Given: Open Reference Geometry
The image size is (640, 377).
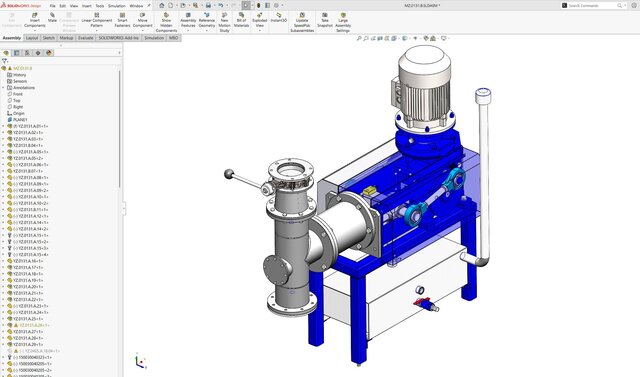Looking at the screenshot, I should click(207, 20).
